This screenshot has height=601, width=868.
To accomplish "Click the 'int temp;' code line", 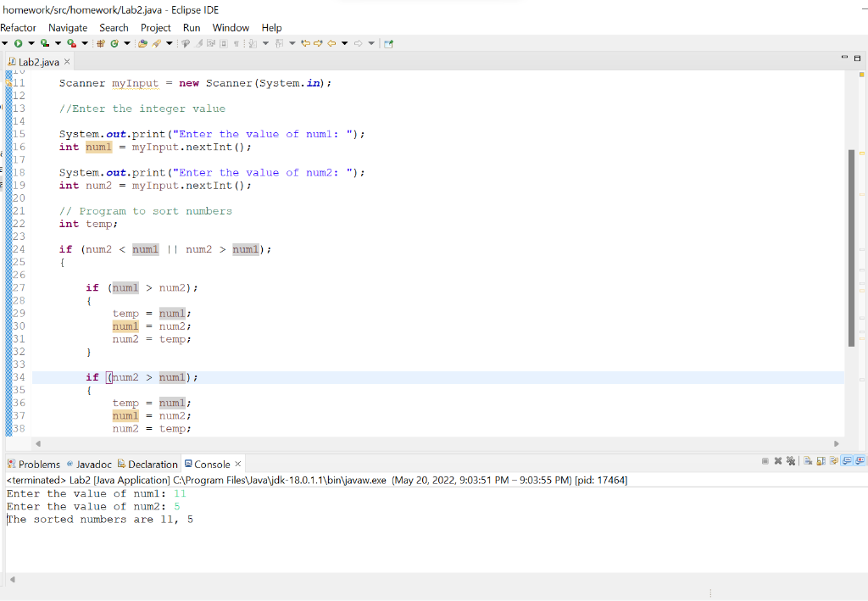I will [x=88, y=224].
